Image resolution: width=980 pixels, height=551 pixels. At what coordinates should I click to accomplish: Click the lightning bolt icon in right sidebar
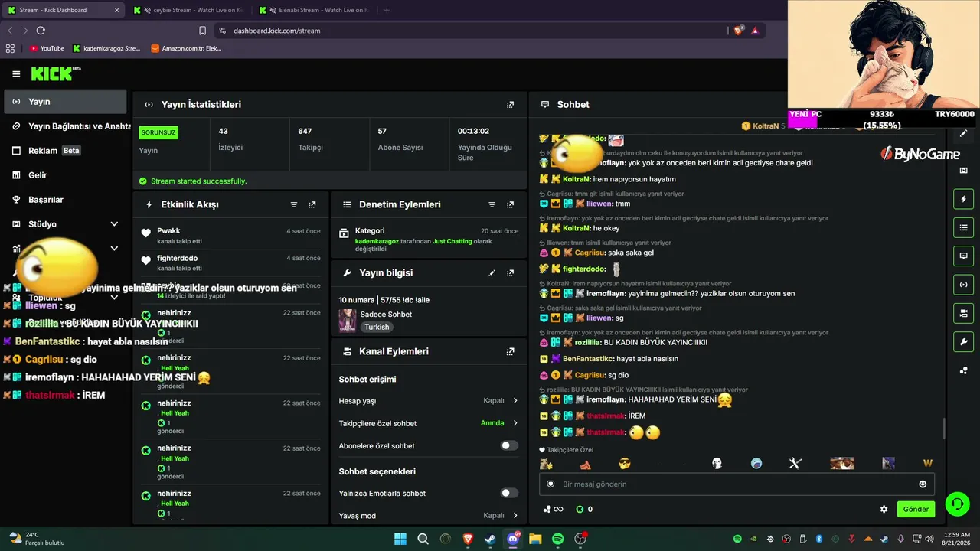(x=964, y=199)
